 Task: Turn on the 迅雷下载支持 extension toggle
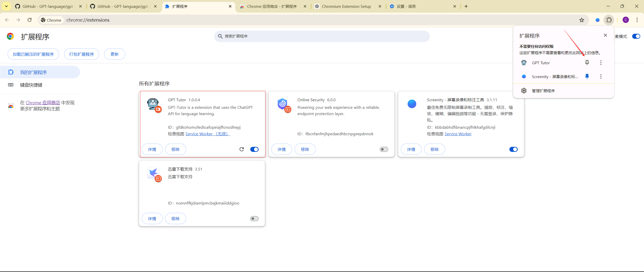(x=254, y=219)
